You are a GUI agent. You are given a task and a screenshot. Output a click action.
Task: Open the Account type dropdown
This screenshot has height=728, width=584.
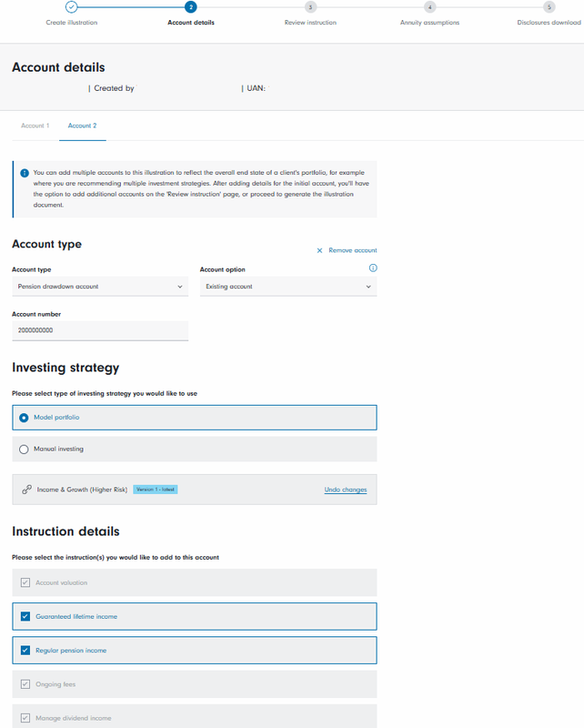(100, 287)
